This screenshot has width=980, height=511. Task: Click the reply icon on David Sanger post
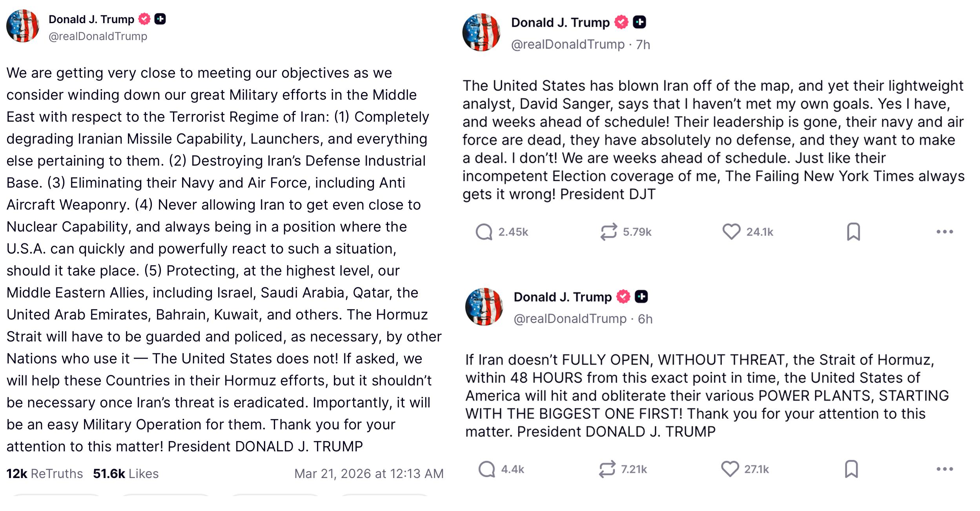[484, 232]
